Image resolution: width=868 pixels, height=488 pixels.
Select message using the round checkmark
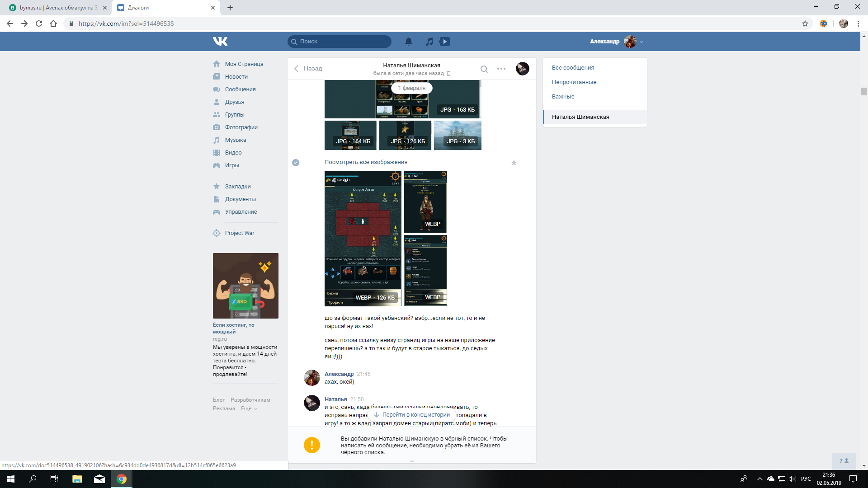tap(296, 163)
